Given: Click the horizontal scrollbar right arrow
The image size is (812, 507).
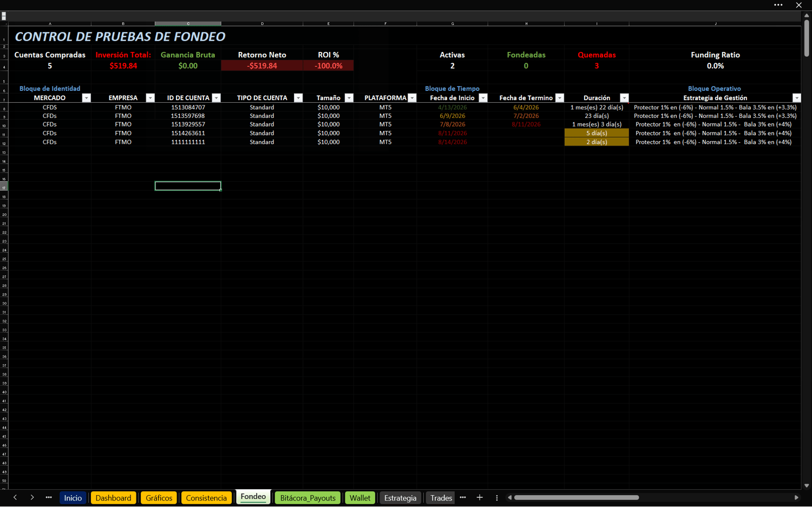Looking at the screenshot, I should tap(796, 498).
